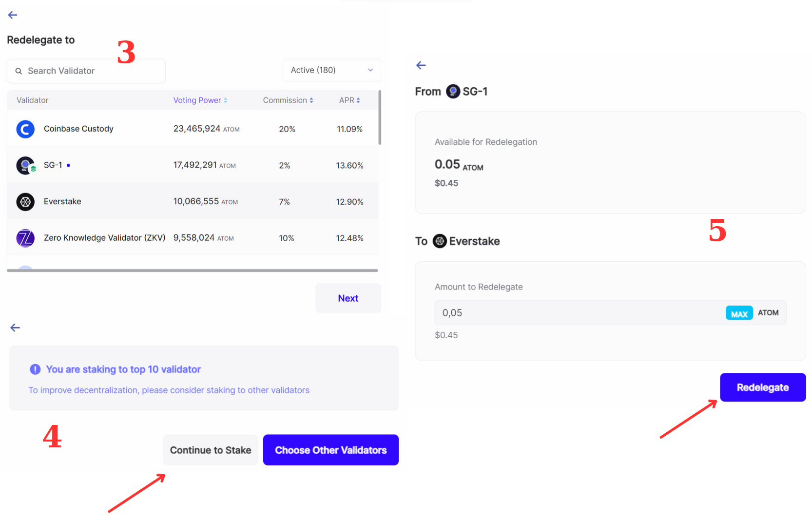Click the 0.05 ATOM available amount
The height and width of the screenshot is (520, 812).
pos(459,165)
